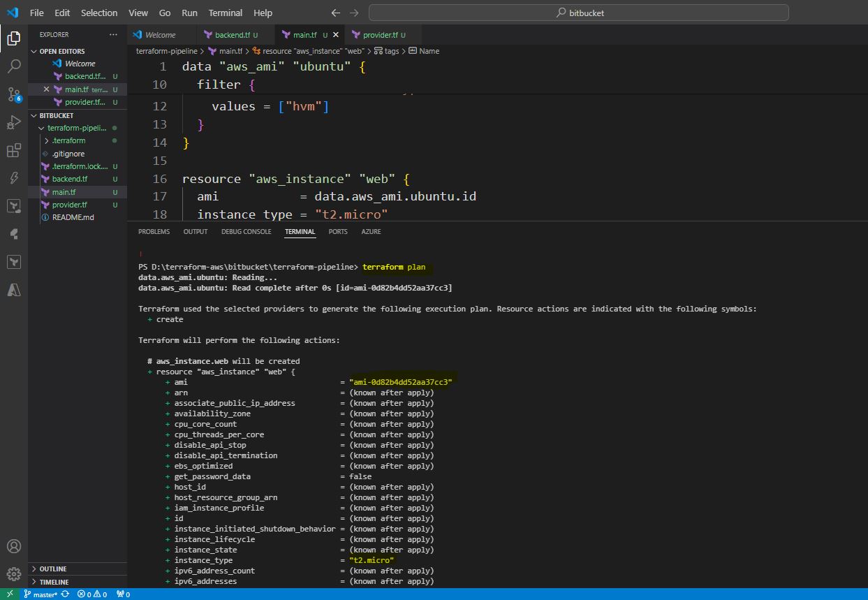Switch to the Problems panel tab
Image resolution: width=868 pixels, height=600 pixels.
154,231
